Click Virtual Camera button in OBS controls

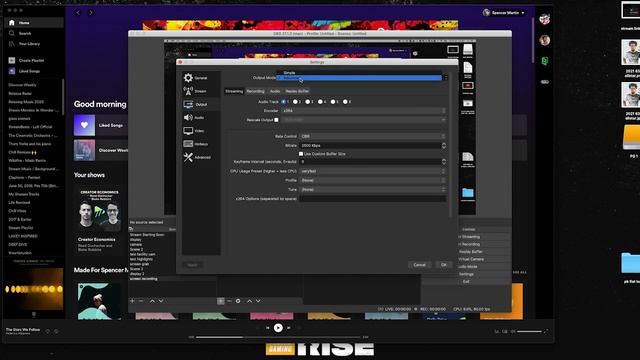[x=484, y=259]
